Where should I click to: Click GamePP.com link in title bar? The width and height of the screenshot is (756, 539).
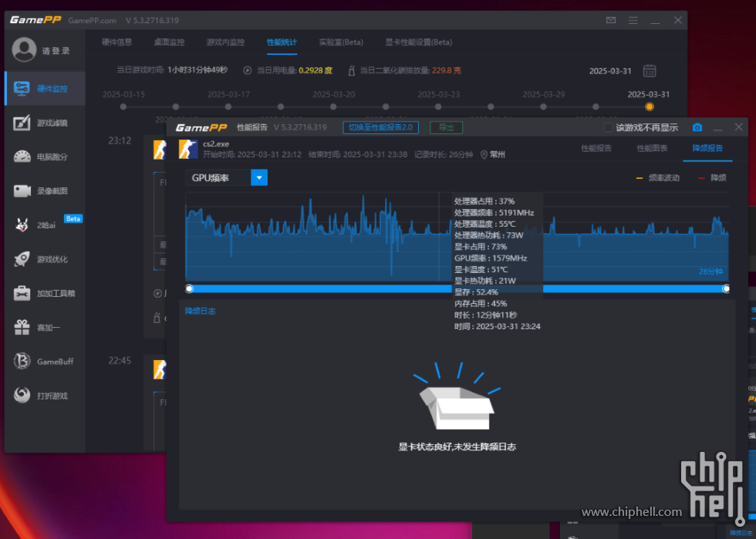92,20
